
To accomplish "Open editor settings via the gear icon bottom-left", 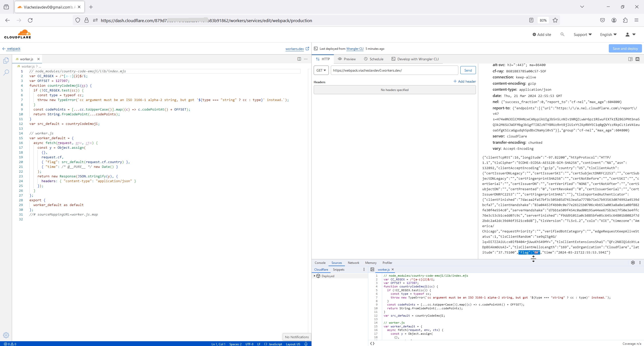I will (x=6, y=335).
